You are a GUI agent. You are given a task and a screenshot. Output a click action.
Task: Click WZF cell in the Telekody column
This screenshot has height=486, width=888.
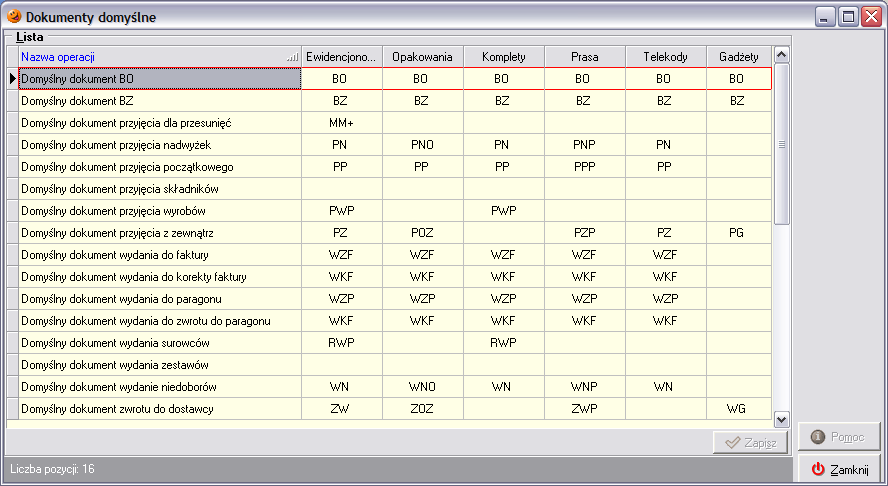coord(666,255)
